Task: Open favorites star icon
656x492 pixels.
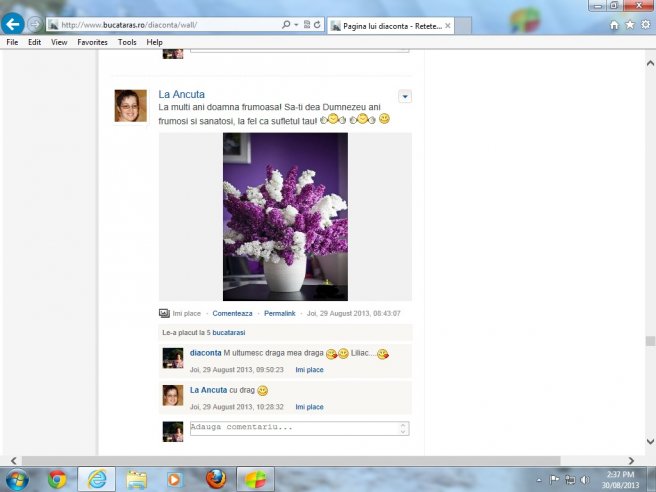Action: [629, 25]
